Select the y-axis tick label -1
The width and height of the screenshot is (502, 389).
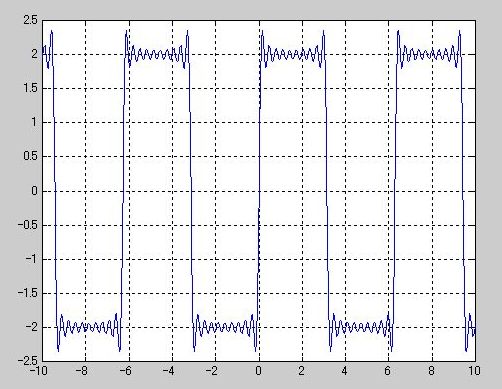pyautogui.click(x=32, y=259)
